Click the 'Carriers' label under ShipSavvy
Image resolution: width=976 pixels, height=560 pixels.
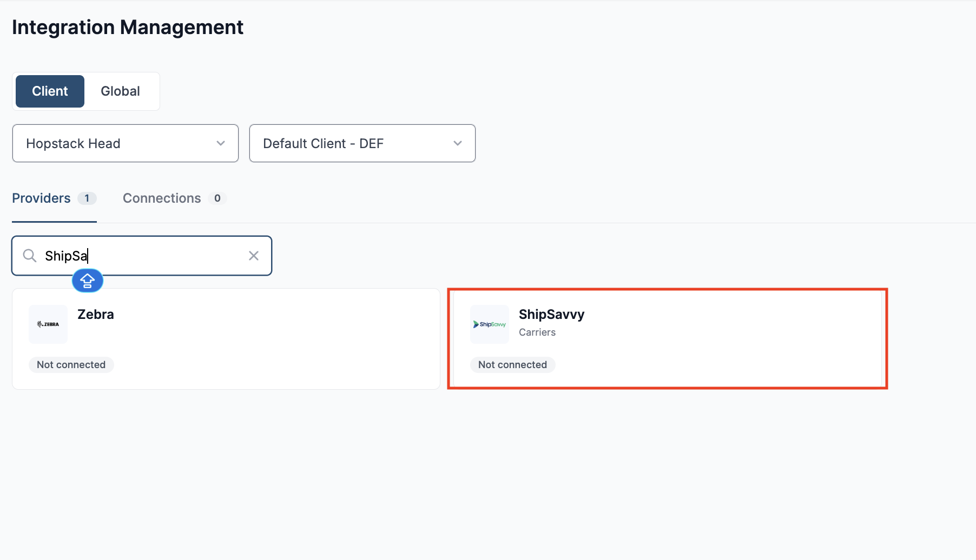pos(537,332)
